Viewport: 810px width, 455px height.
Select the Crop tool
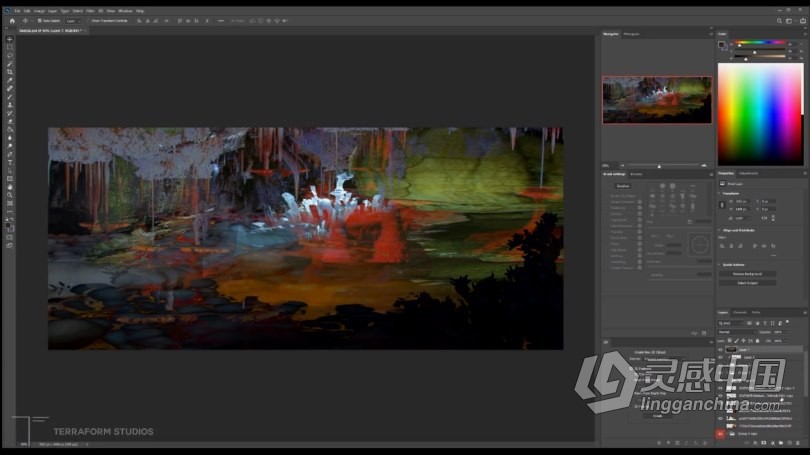(10, 72)
